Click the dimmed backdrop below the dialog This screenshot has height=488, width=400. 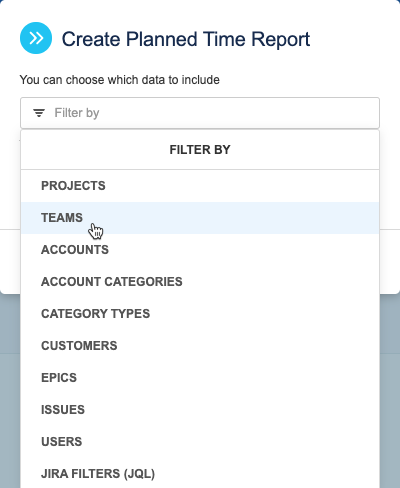tap(389, 400)
